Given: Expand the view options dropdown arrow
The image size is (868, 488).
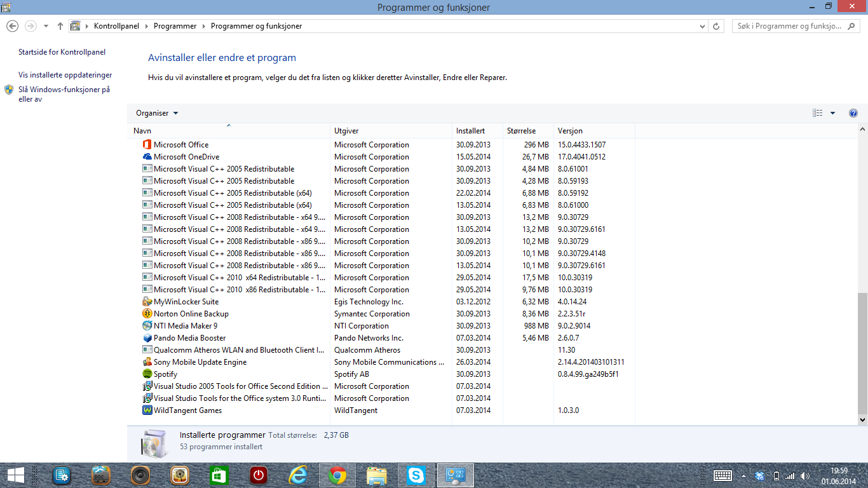Looking at the screenshot, I should click(x=833, y=113).
